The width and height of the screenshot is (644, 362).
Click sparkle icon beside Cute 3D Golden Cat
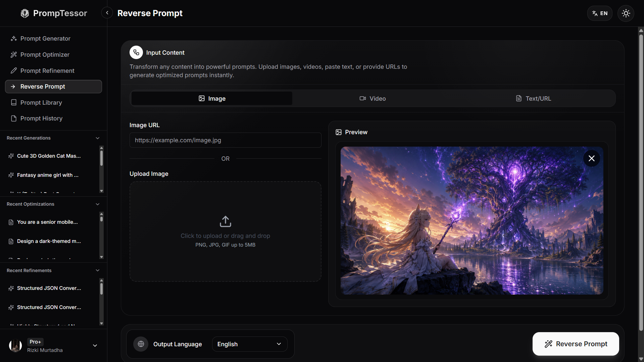[x=11, y=156]
